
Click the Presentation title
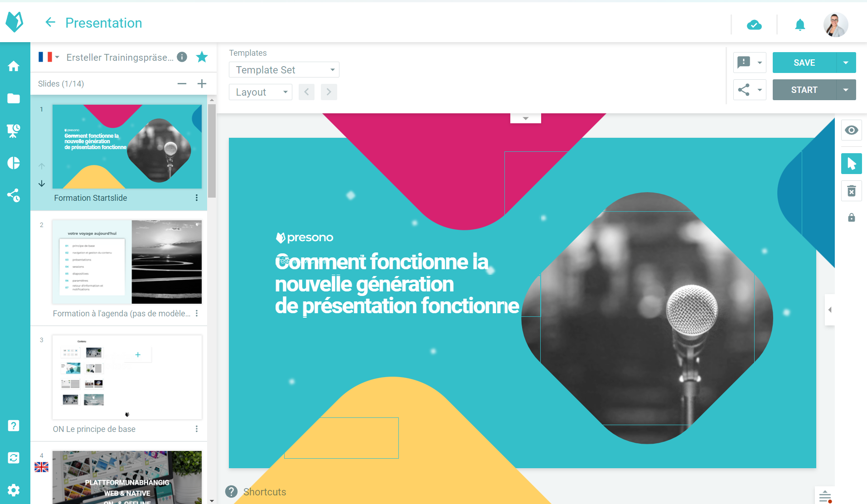point(104,23)
